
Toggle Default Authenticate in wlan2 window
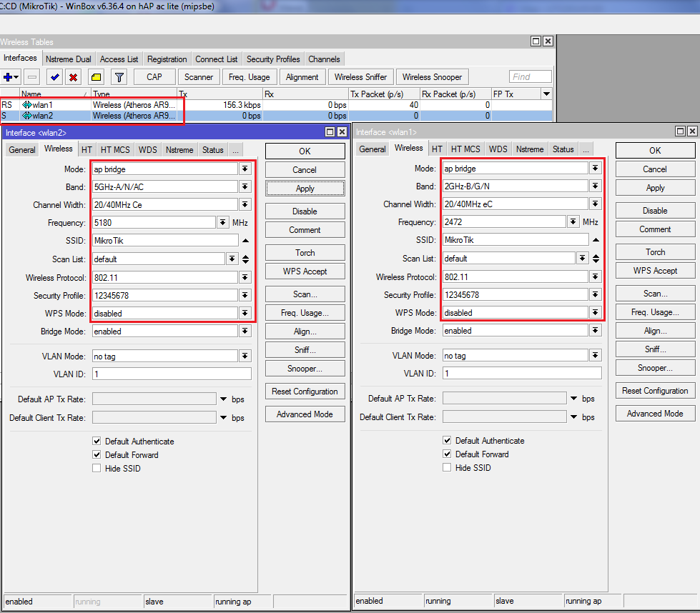[97, 441]
